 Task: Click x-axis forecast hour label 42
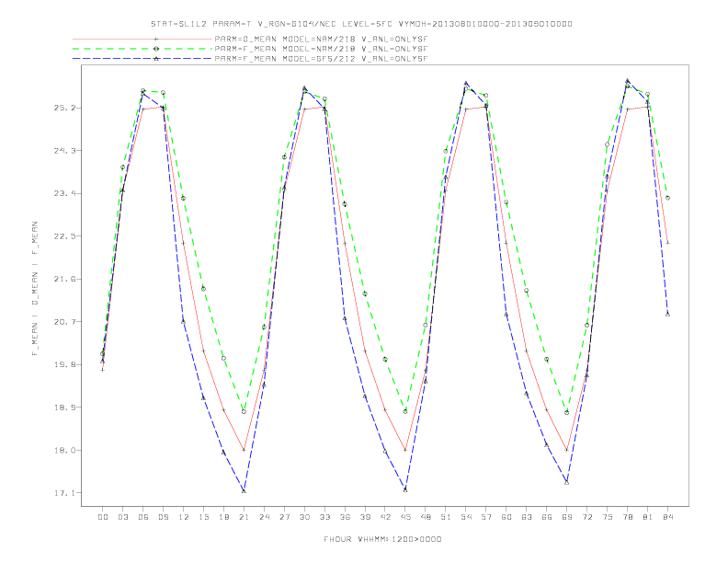pos(385,517)
